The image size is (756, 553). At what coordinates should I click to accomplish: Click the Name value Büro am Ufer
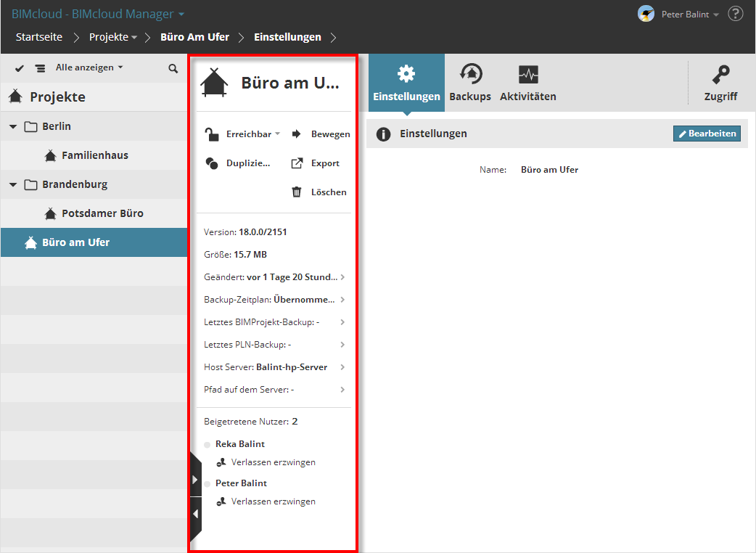549,170
